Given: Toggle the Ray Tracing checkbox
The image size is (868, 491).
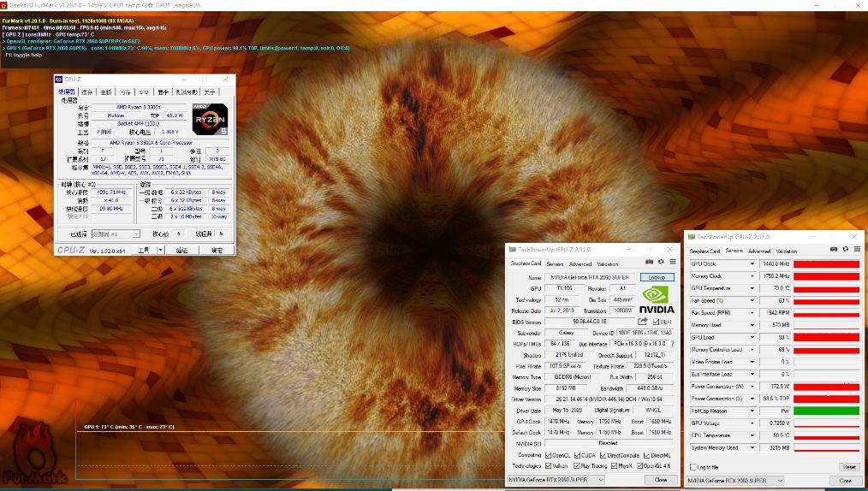Looking at the screenshot, I should [577, 465].
